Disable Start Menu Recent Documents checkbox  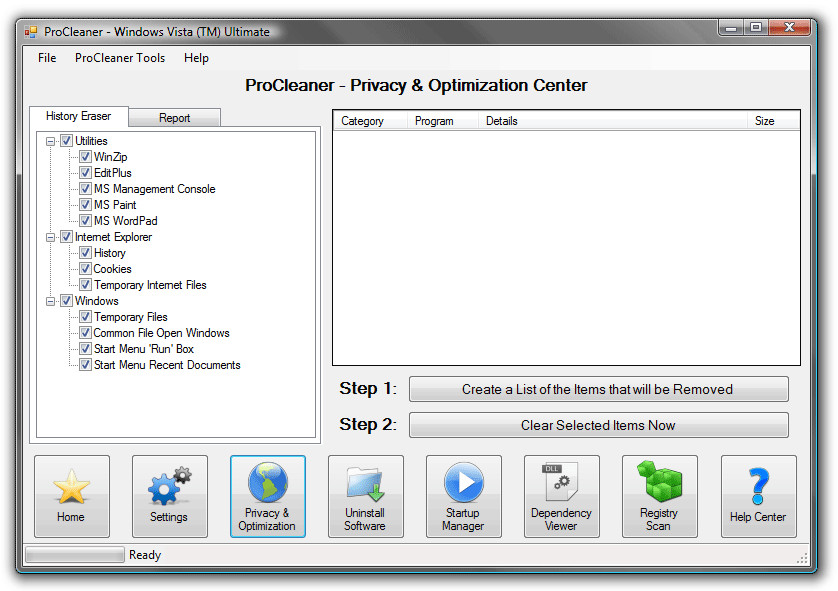coord(85,365)
